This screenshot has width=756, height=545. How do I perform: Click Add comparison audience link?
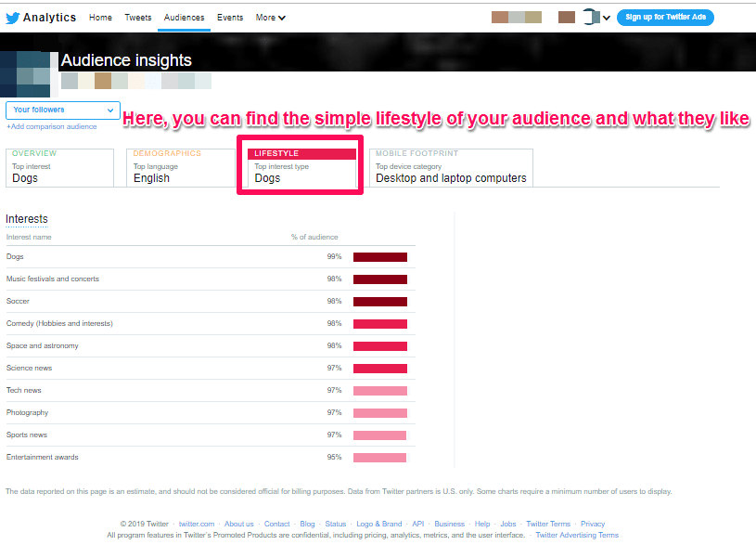tap(52, 126)
